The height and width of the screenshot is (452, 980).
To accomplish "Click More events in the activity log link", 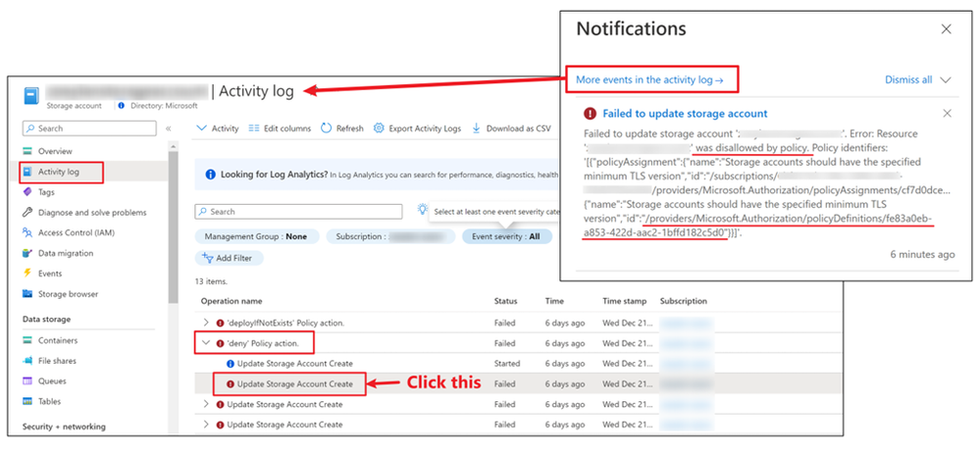I will (x=650, y=80).
